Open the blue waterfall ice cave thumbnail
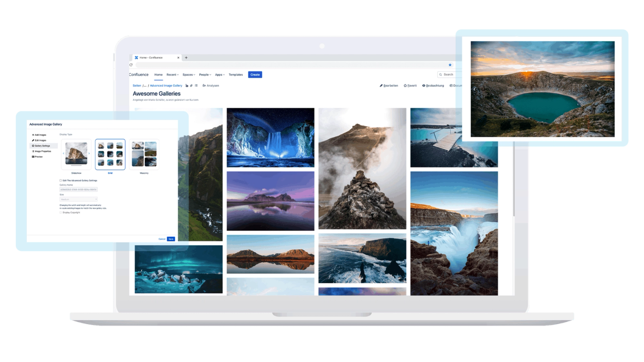The image size is (644, 362). (270, 138)
